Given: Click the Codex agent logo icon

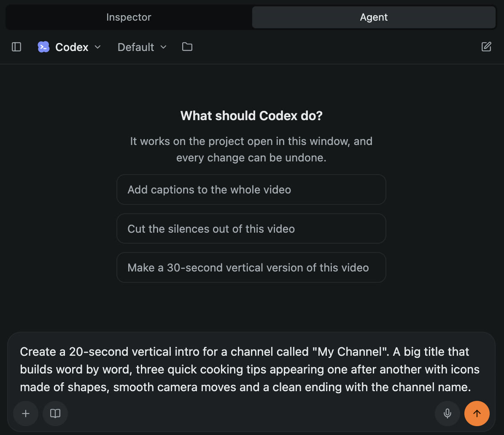Looking at the screenshot, I should tap(43, 47).
